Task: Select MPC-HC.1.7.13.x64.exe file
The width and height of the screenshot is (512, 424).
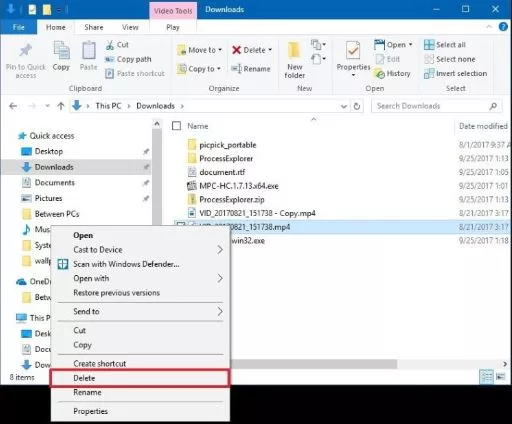Action: click(x=239, y=186)
